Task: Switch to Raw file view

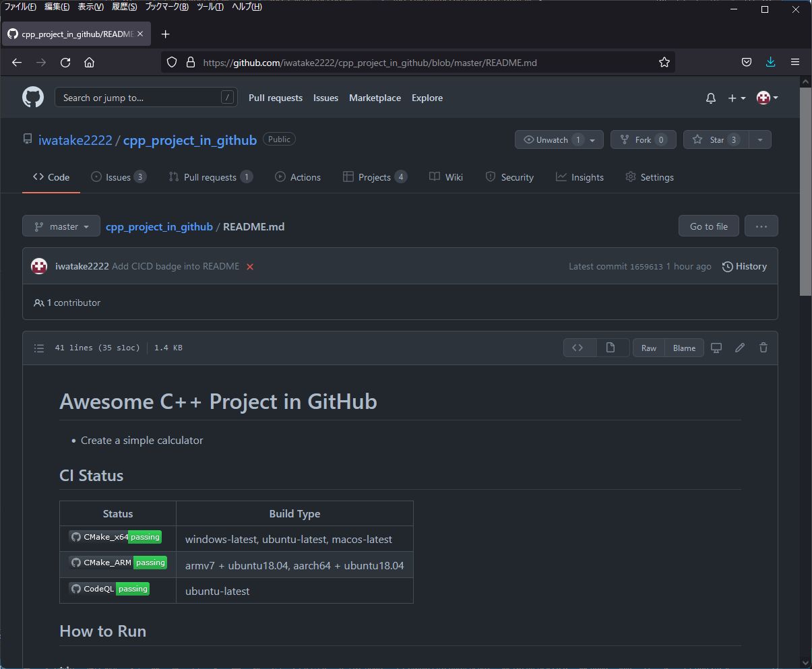Action: [x=648, y=348]
